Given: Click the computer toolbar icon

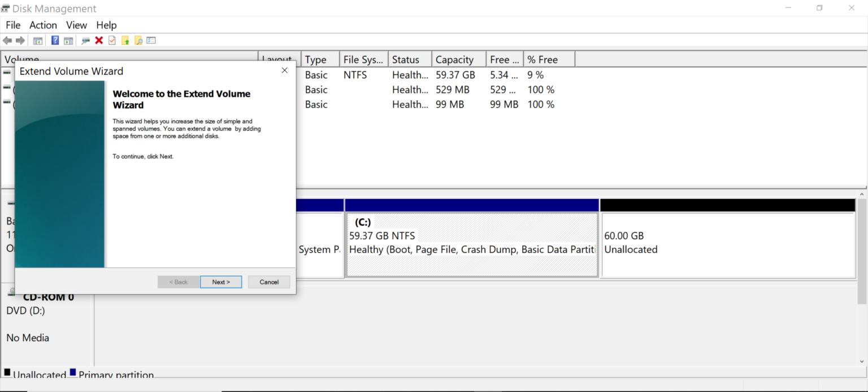Looking at the screenshot, I should point(85,40).
